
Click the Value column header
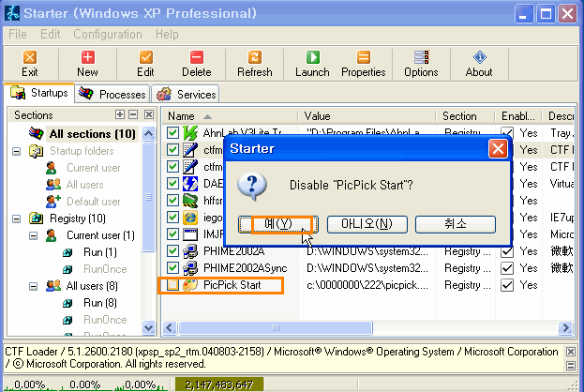tap(367, 116)
